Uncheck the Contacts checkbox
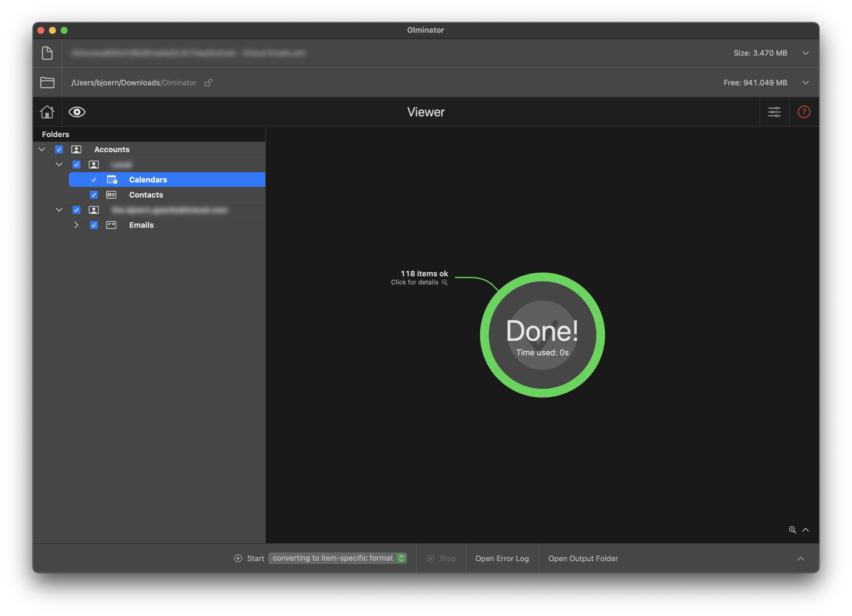Image resolution: width=852 pixels, height=616 pixels. (94, 195)
